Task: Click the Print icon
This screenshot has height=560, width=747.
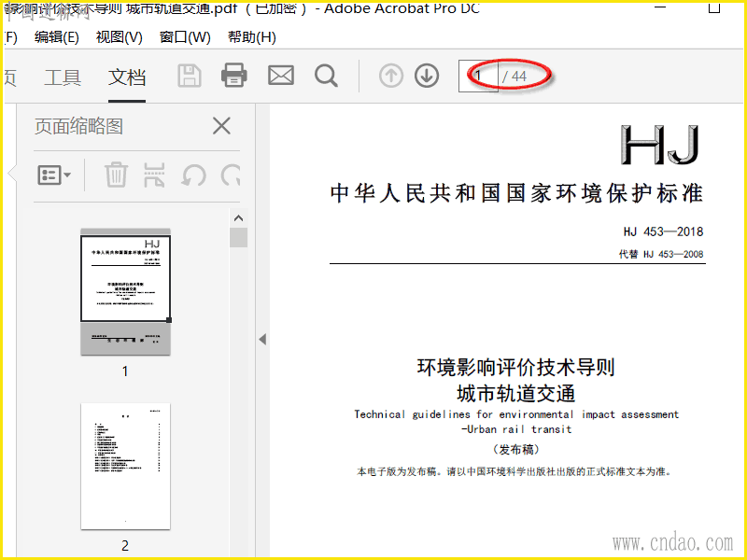Action: click(x=234, y=76)
